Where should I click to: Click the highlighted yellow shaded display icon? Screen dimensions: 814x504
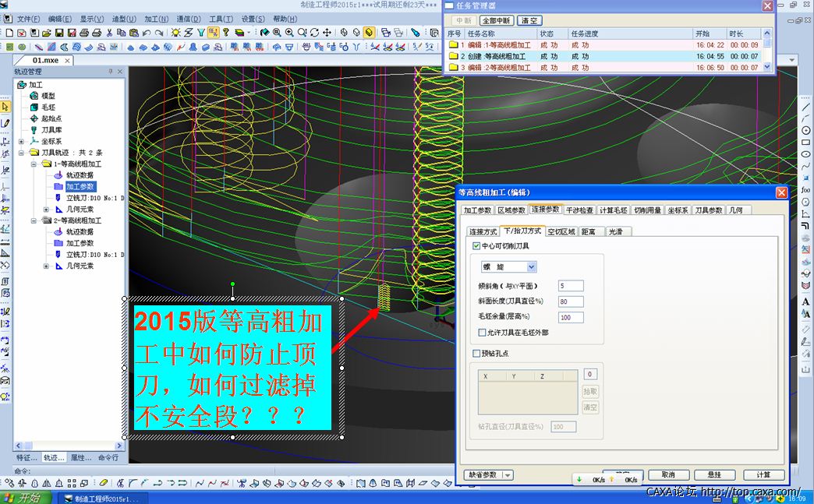(x=369, y=33)
